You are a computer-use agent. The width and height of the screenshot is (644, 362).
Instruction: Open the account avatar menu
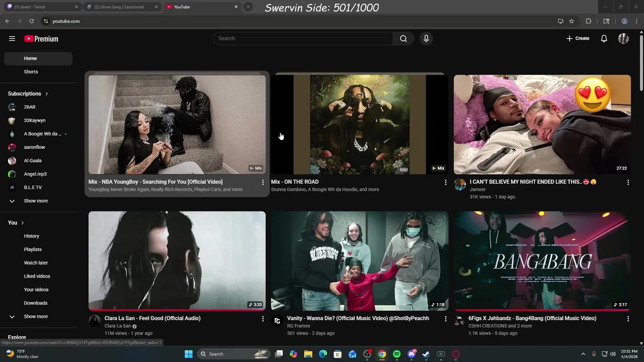[x=624, y=39]
